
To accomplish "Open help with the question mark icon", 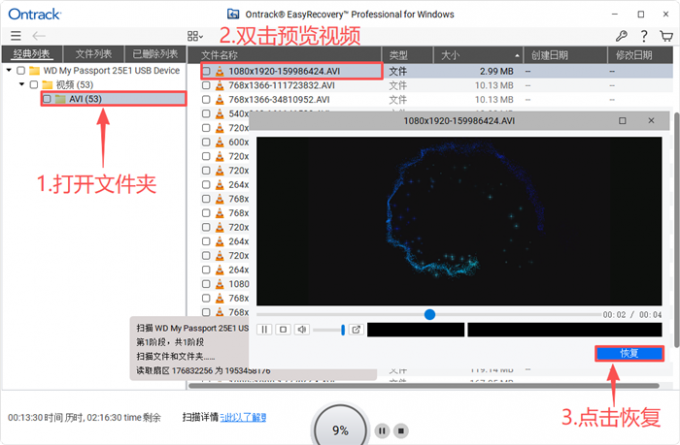I will 644,36.
